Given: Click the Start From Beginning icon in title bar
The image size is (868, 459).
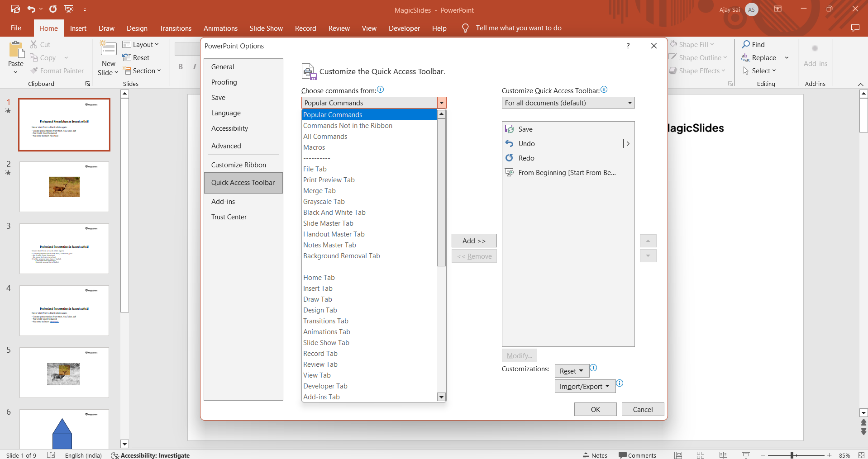Looking at the screenshot, I should pyautogui.click(x=69, y=9).
